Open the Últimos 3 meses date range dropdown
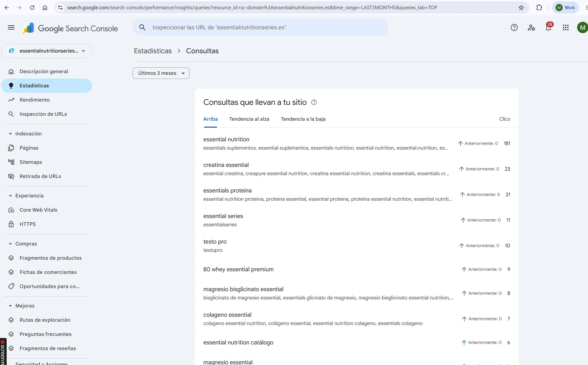 tap(161, 73)
